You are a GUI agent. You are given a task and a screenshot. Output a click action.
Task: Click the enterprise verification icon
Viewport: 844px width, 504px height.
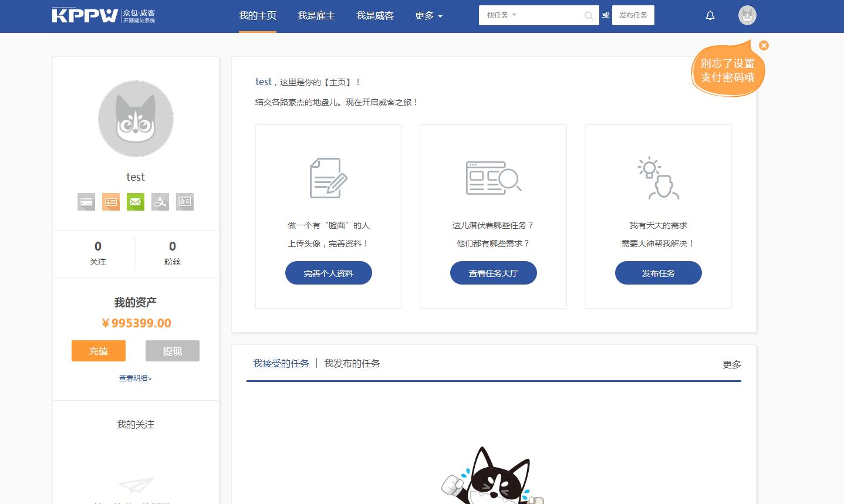(x=185, y=202)
